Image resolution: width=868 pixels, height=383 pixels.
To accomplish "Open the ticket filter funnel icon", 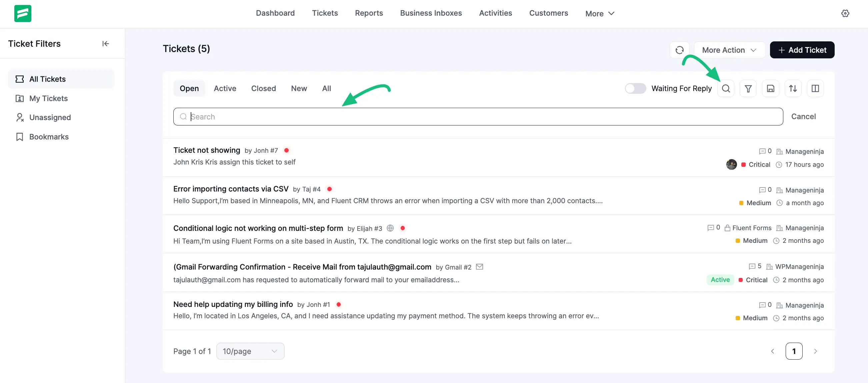I will (x=748, y=88).
